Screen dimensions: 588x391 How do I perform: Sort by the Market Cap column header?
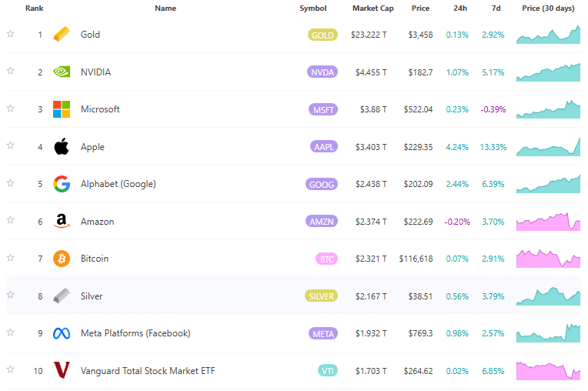(x=373, y=8)
